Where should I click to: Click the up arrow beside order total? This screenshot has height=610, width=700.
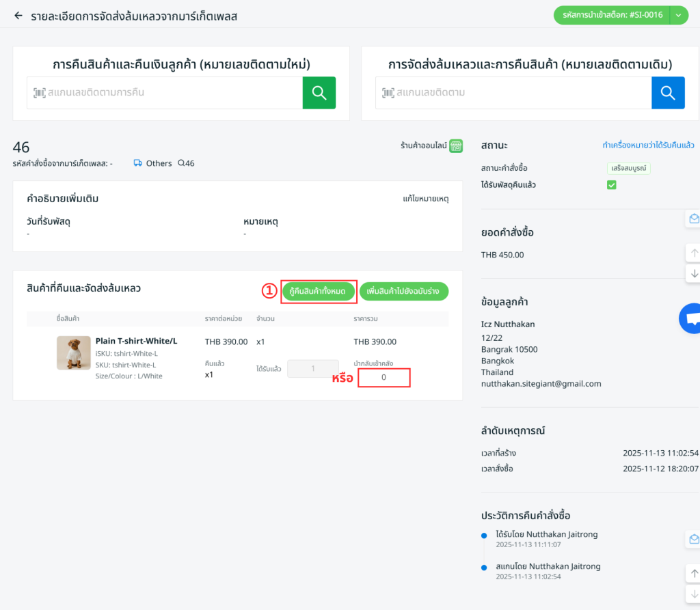click(694, 253)
